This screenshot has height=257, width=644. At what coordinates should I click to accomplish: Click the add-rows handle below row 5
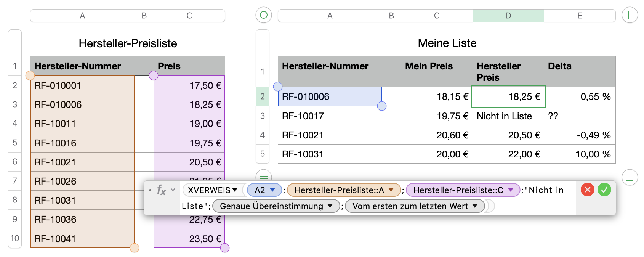click(x=263, y=177)
